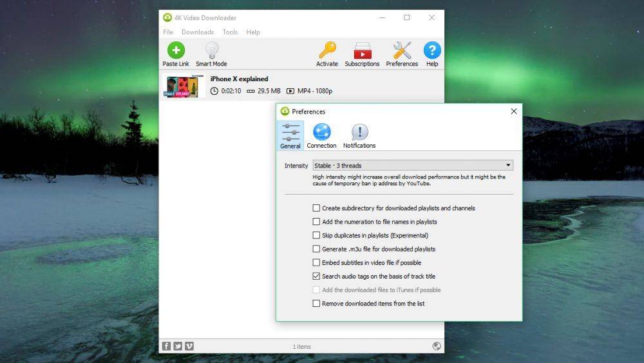The width and height of the screenshot is (644, 363).
Task: Close the 4K Video Downloader main window
Action: pyautogui.click(x=431, y=17)
